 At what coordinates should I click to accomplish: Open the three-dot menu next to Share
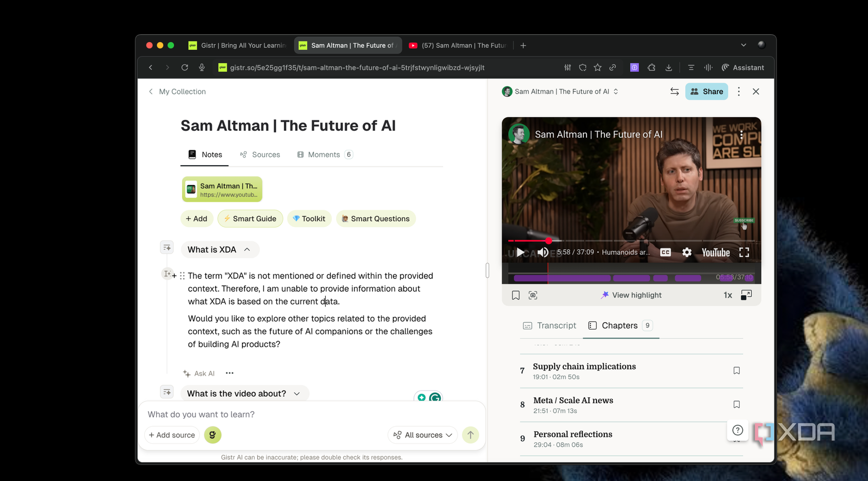739,91
